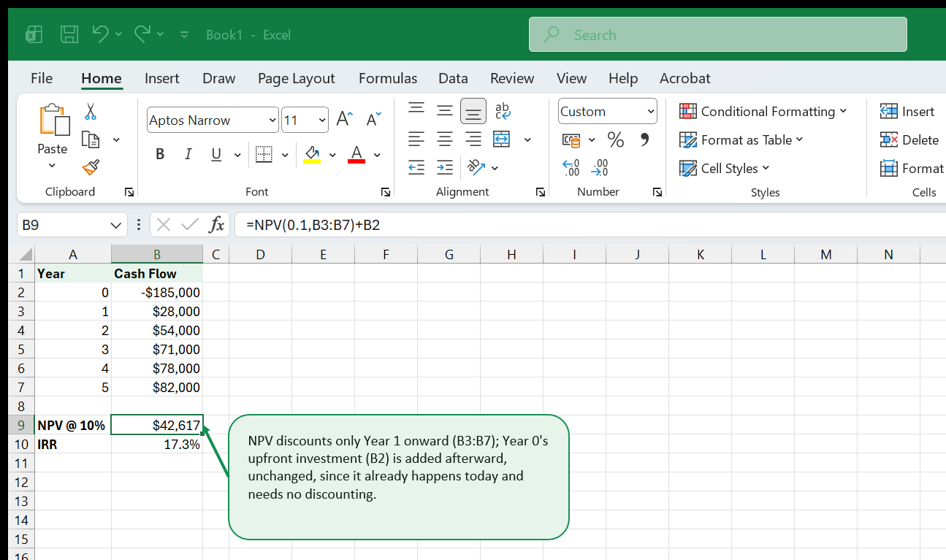Select cell containing 17.3%
The height and width of the screenshot is (560, 946).
(157, 444)
